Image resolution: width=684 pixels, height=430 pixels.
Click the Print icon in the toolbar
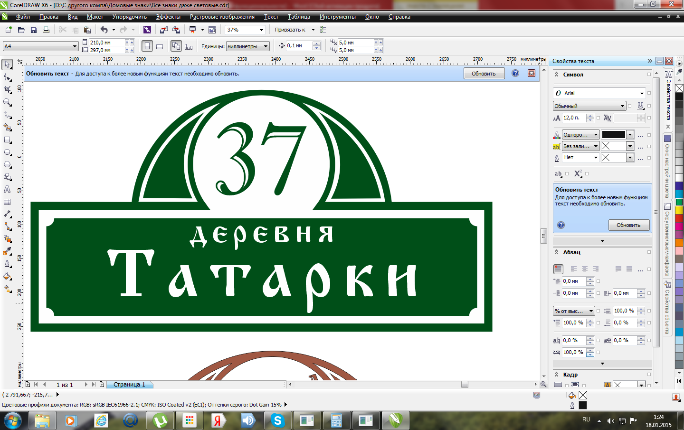click(x=46, y=30)
